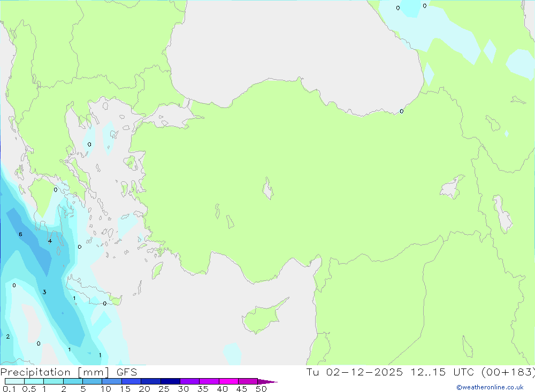Pick the 20–25 mm dark blue swatch
535x392 pixels.
pyautogui.click(x=150, y=381)
